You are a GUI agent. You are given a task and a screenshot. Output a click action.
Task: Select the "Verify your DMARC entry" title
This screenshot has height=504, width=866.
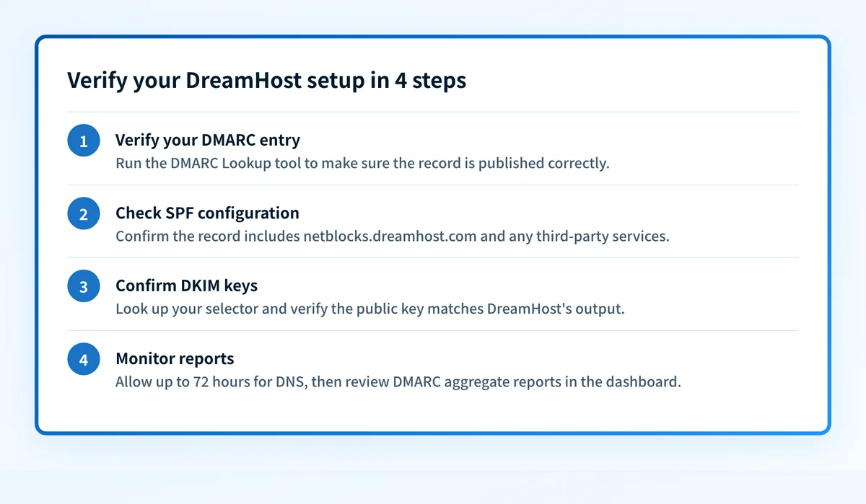208,140
